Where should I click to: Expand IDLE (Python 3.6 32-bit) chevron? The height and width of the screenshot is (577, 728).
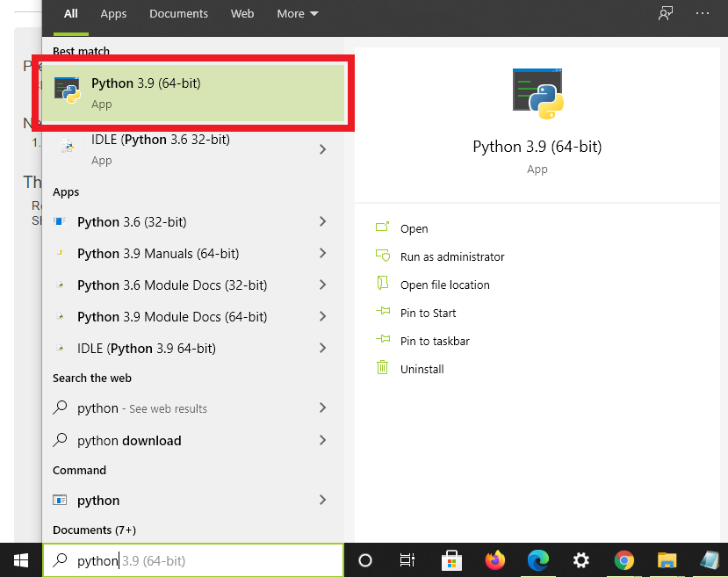(322, 149)
